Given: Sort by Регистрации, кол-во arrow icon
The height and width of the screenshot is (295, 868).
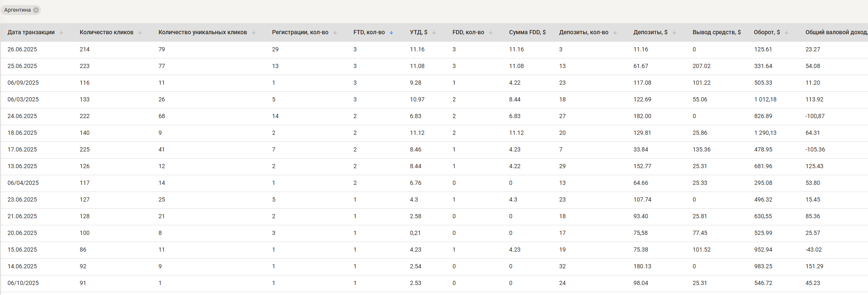Looking at the screenshot, I should [335, 33].
